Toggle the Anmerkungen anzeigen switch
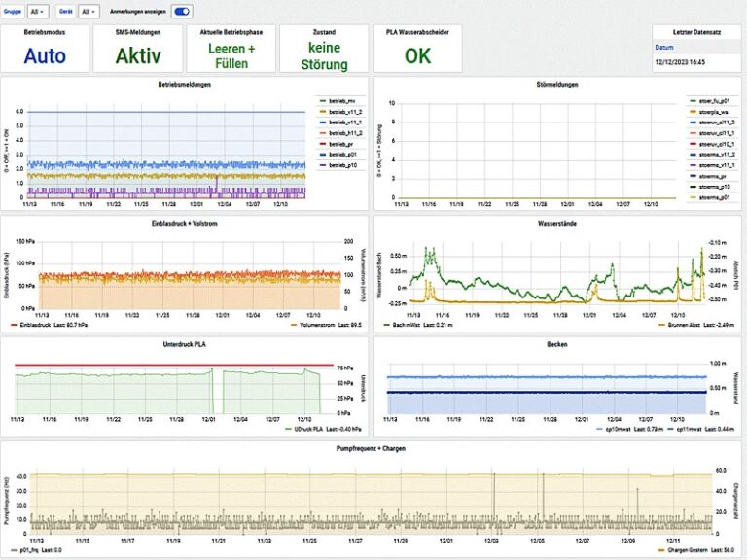Screen dimensions: 747x560 pyautogui.click(x=182, y=12)
